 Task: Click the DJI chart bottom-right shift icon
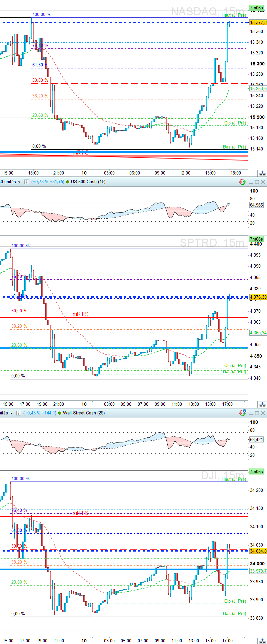(262, 641)
